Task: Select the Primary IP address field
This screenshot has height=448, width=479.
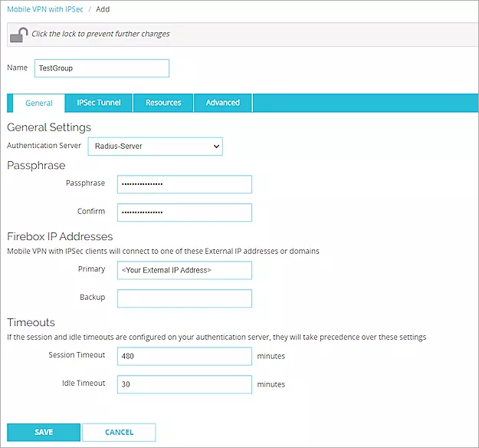Action: tap(185, 270)
